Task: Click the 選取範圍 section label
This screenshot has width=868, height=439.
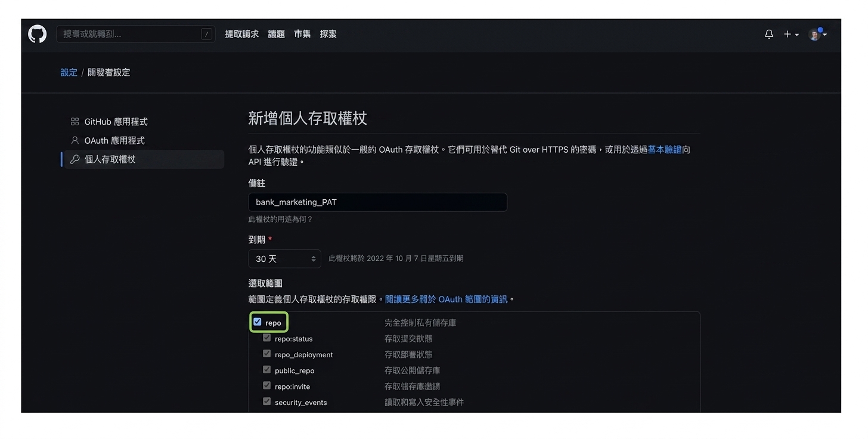Action: [x=265, y=283]
